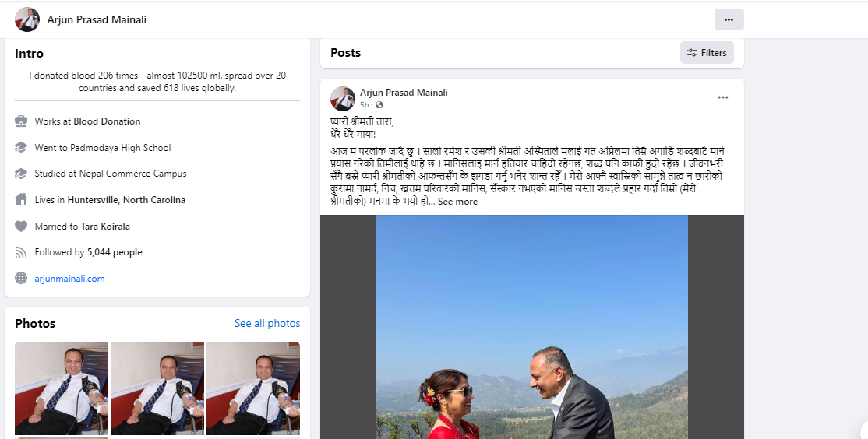Open the third blood donation photo thumbnail
Screen dimensions: 868x439
pyautogui.click(x=253, y=388)
